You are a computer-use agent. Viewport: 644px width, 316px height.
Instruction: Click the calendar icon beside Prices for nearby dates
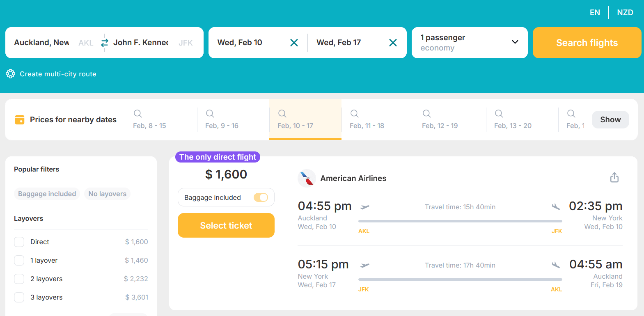click(20, 119)
